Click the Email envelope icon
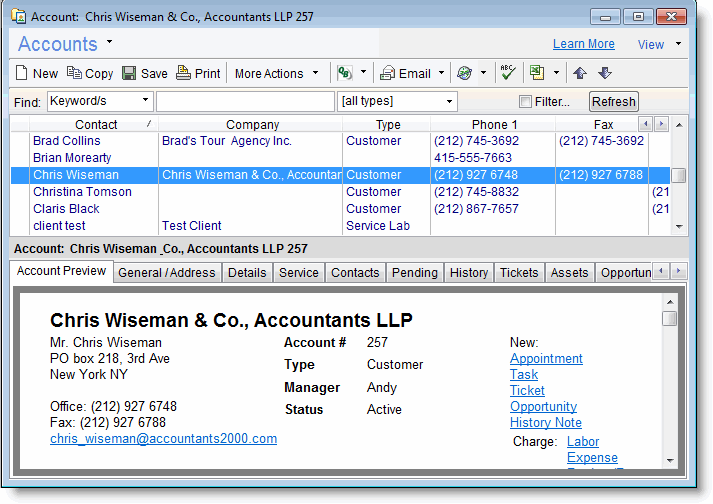The image size is (713, 504). pos(387,73)
